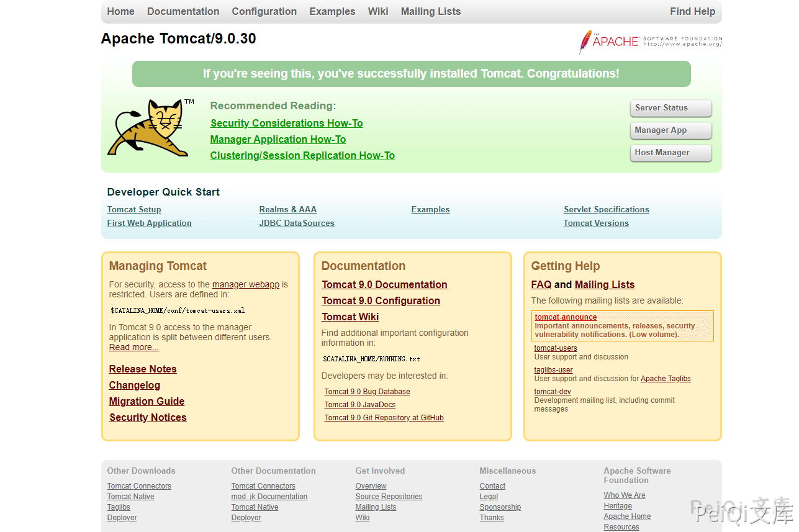Viewport: 799px width, 532px height.
Task: Open the FAQ link under Getting Help
Action: (x=541, y=284)
